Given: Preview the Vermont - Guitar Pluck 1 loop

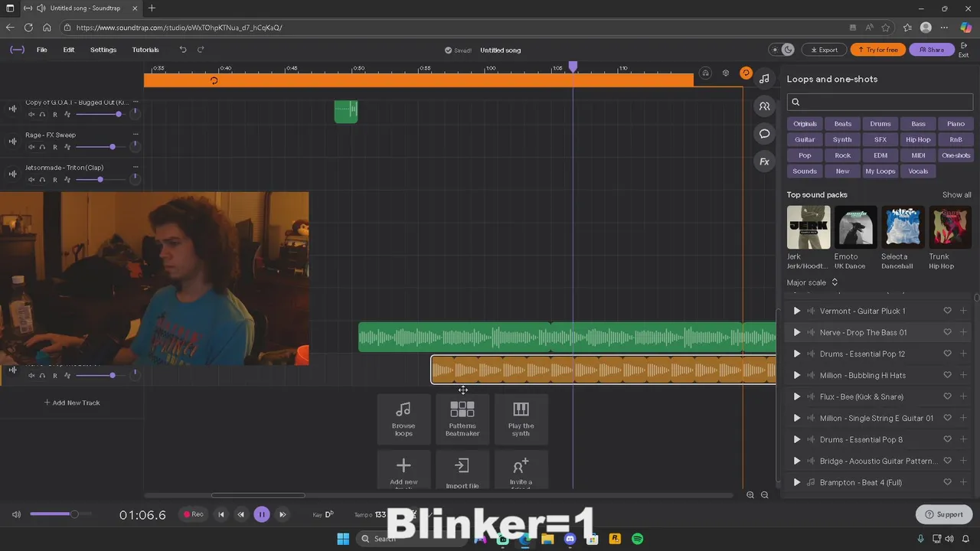Looking at the screenshot, I should point(797,311).
